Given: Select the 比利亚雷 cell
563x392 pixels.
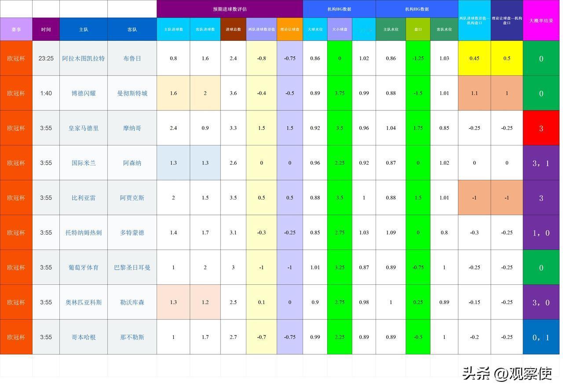Looking at the screenshot, I should (x=84, y=198).
